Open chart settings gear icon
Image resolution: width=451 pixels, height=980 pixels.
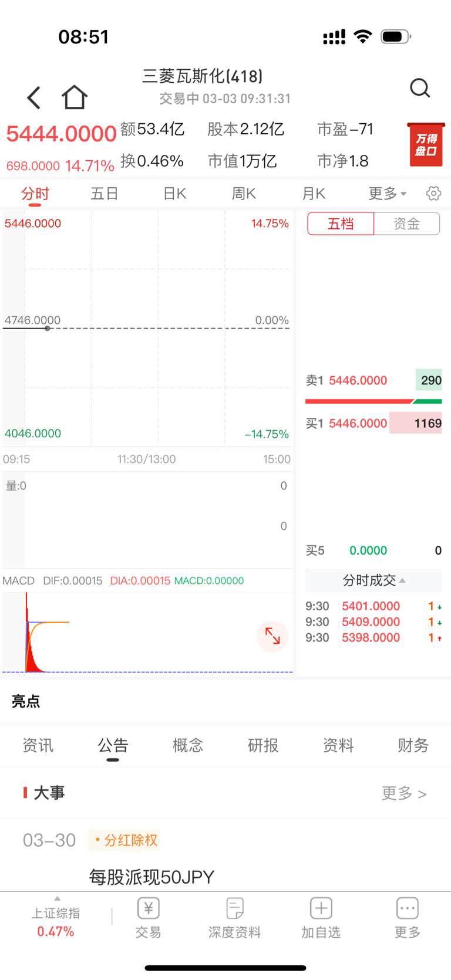pos(433,193)
